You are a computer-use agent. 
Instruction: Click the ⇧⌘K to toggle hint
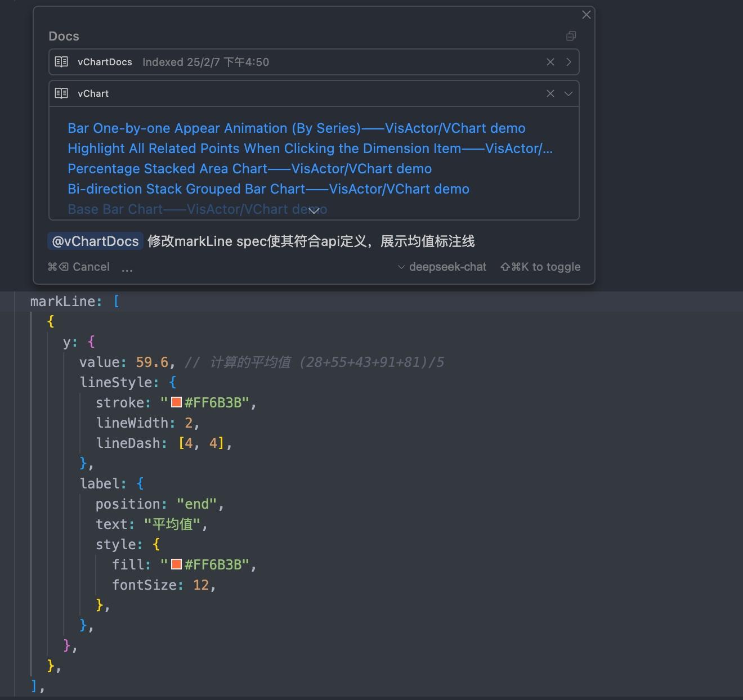click(x=540, y=267)
